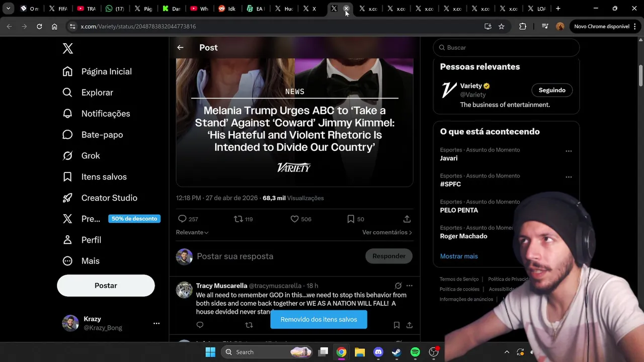644x362 pixels.
Task: Repost Tracy Muscarella's comment
Action: [249, 325]
